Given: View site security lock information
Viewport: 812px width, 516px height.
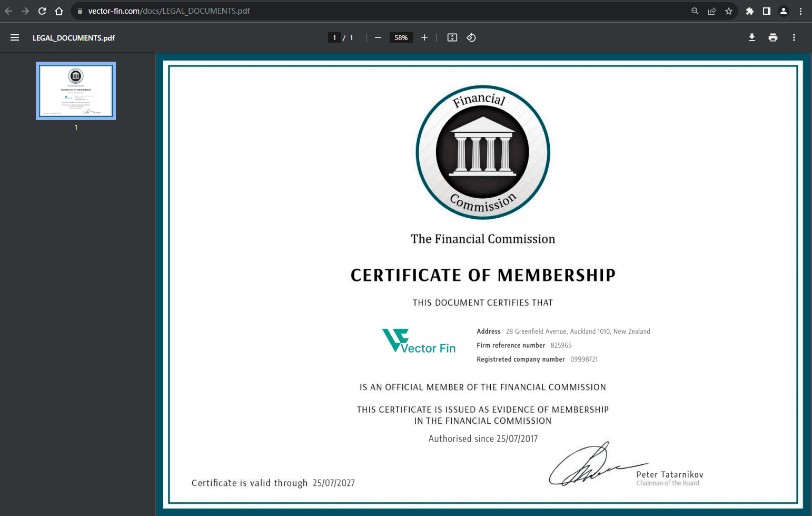Looking at the screenshot, I should click(x=80, y=11).
